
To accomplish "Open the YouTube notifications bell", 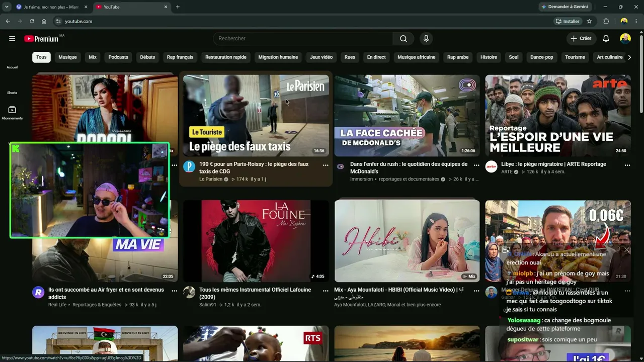I will 606,39.
